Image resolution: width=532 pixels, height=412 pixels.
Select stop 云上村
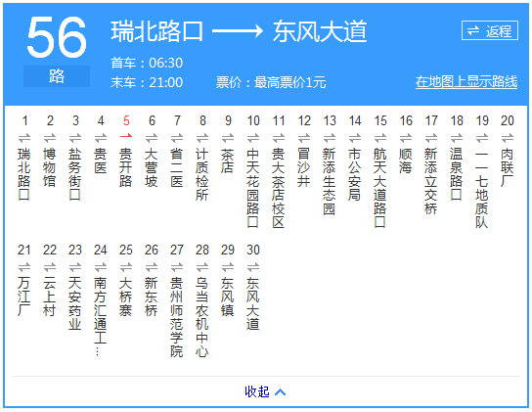tap(50, 297)
